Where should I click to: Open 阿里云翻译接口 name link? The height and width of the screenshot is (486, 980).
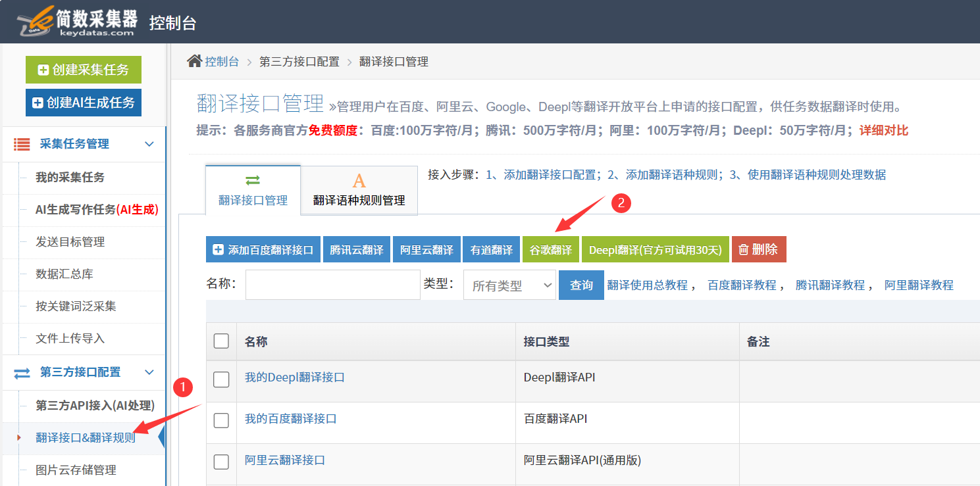click(285, 460)
